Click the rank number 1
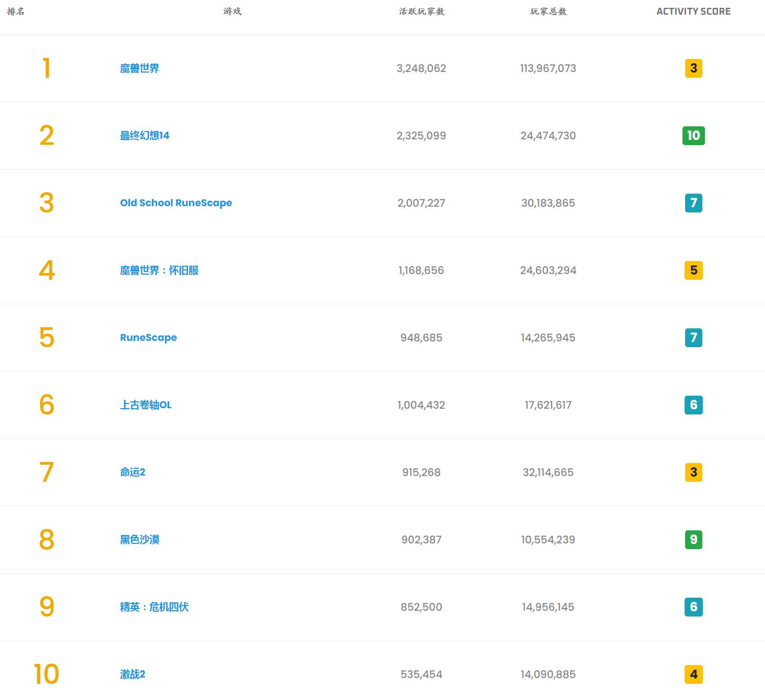The image size is (765, 700). (47, 68)
